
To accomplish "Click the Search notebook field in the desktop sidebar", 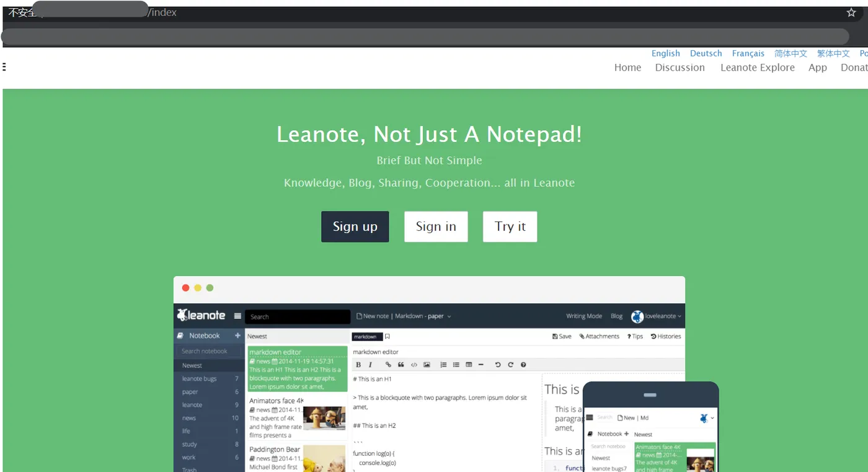I will (x=209, y=351).
